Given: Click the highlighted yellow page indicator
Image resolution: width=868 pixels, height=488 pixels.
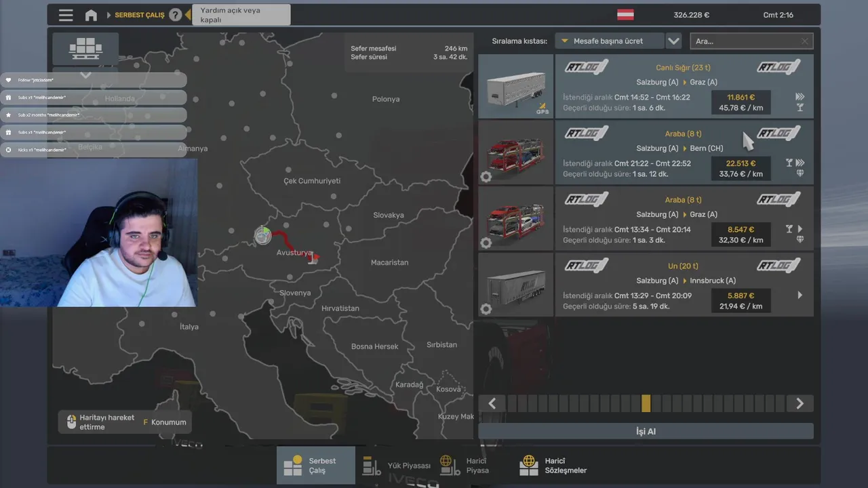Looking at the screenshot, I should pos(646,403).
